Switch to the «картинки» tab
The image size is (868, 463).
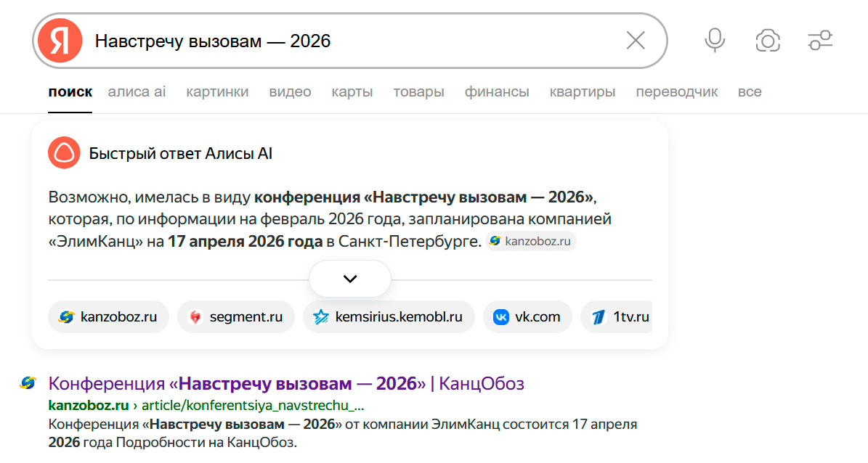[217, 92]
